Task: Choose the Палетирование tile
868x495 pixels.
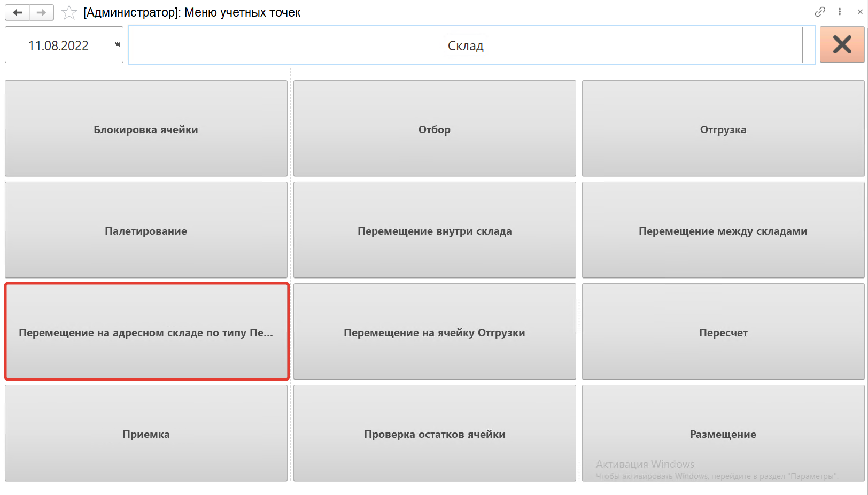Action: pos(146,230)
